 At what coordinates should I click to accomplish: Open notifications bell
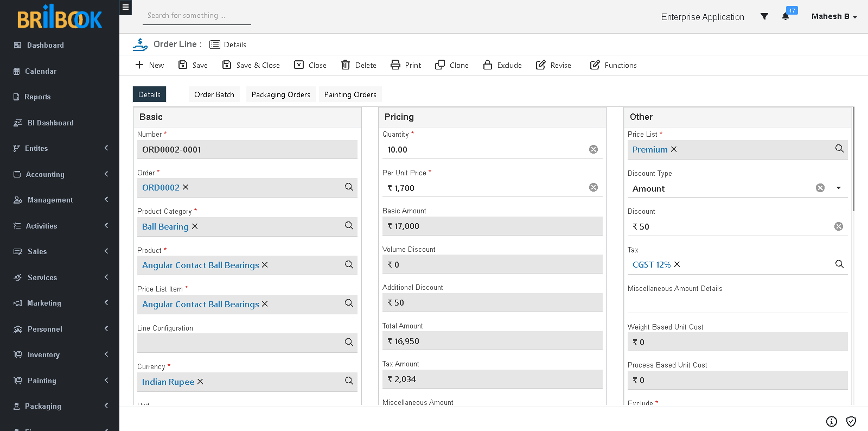click(786, 16)
